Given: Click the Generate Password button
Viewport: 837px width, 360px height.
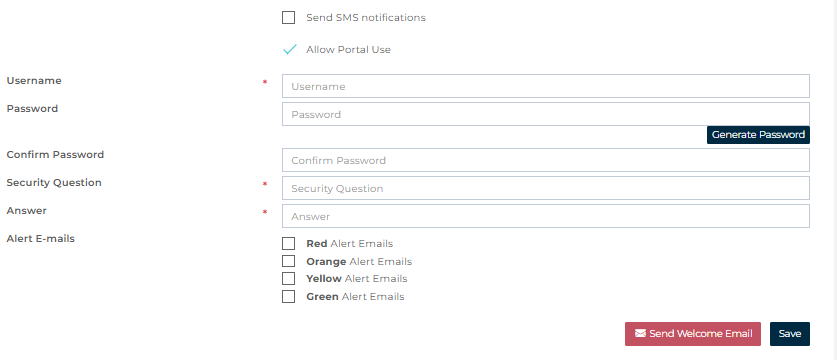Looking at the screenshot, I should pos(758,135).
